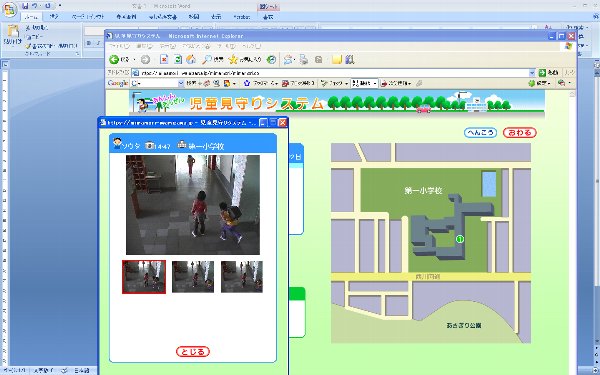Open the Back button history dropdown arrow
Viewport: 600px width, 375px height.
[x=134, y=60]
